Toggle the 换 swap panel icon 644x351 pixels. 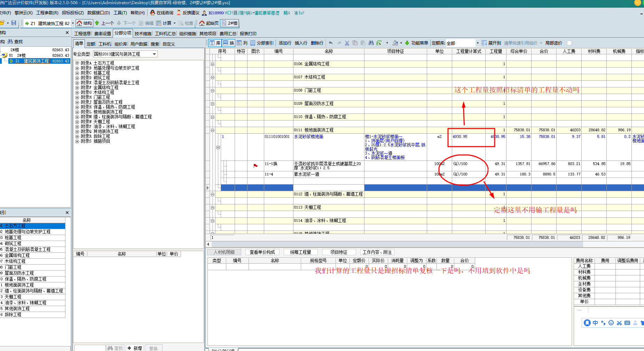point(226,43)
